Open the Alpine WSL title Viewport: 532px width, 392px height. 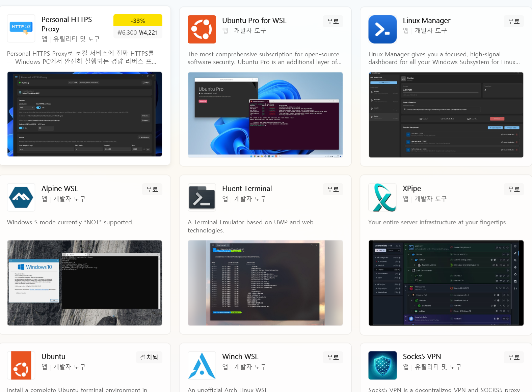click(x=60, y=189)
